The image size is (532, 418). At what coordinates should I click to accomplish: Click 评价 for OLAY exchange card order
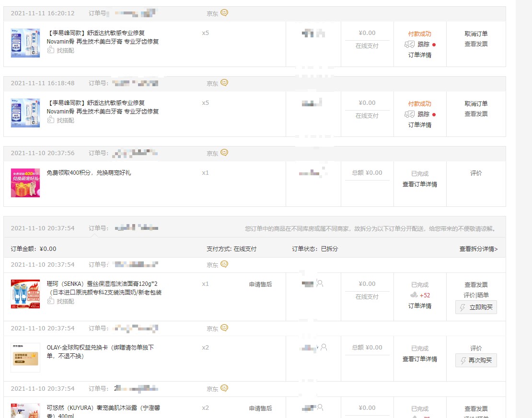point(476,348)
